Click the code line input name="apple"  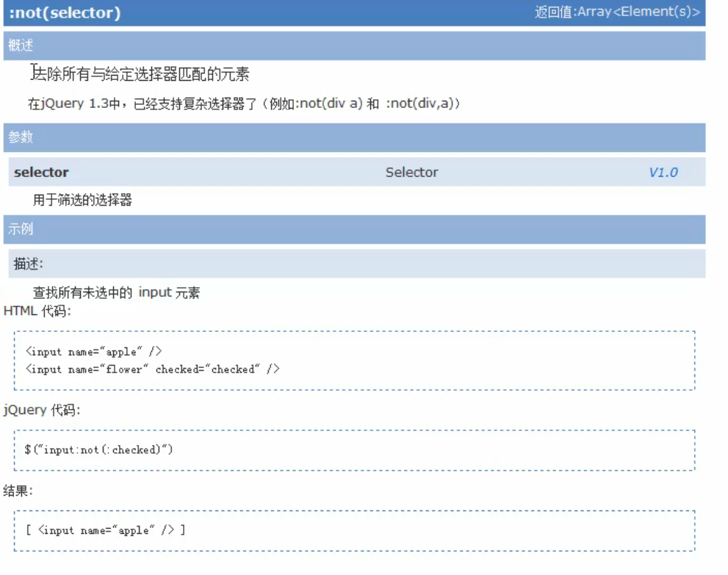[94, 352]
